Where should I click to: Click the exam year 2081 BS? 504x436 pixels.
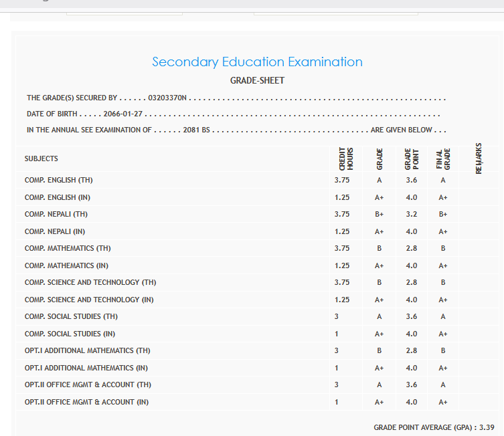point(197,130)
